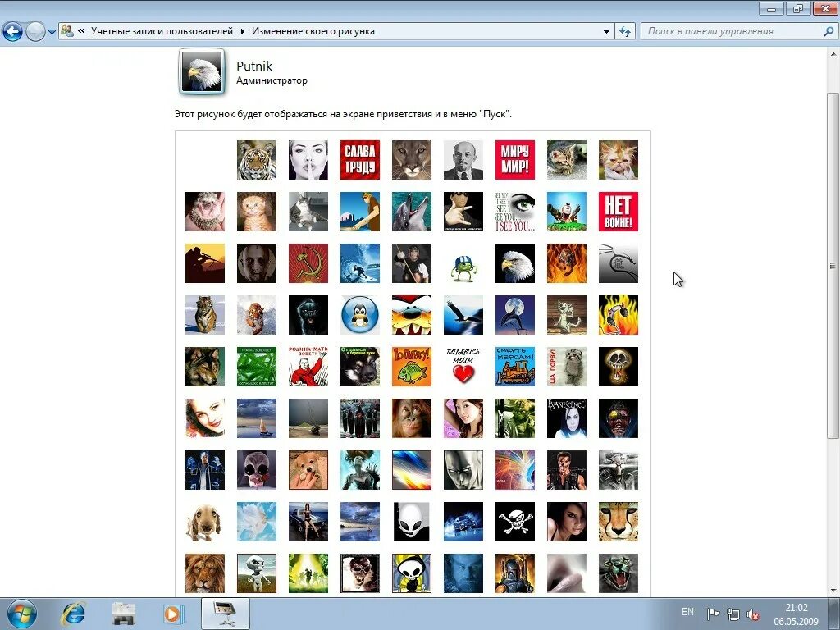Click the muted volume tray icon
Viewport: 840px width, 630px height.
[753, 614]
